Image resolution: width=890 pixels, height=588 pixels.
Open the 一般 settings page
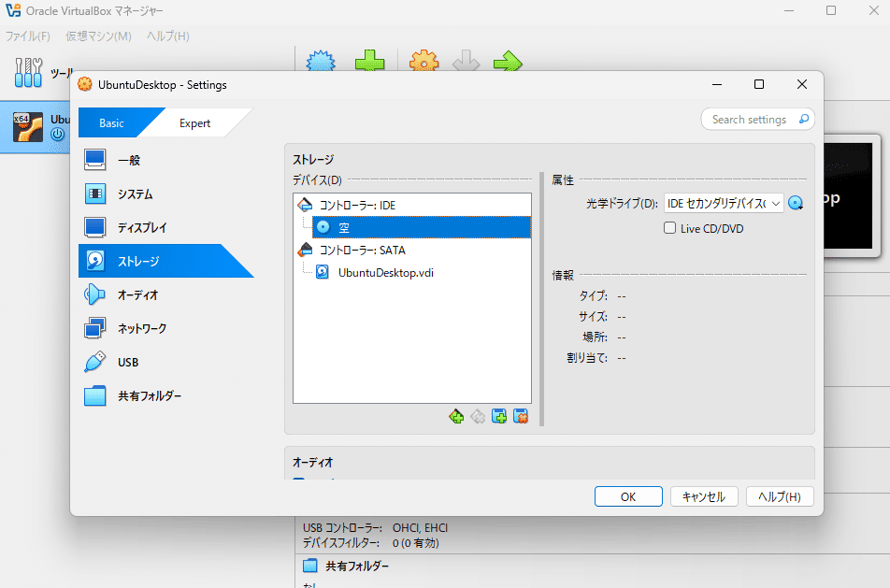(x=166, y=160)
